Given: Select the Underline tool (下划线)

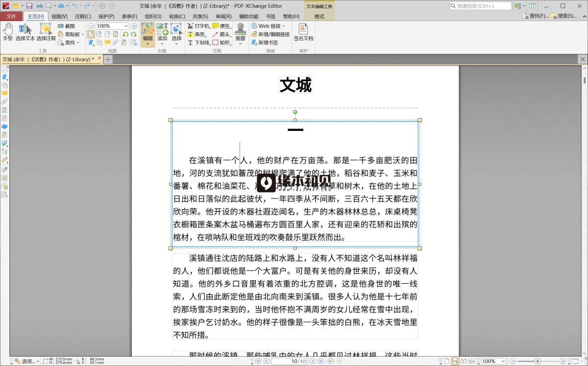Looking at the screenshot, I should pos(198,43).
